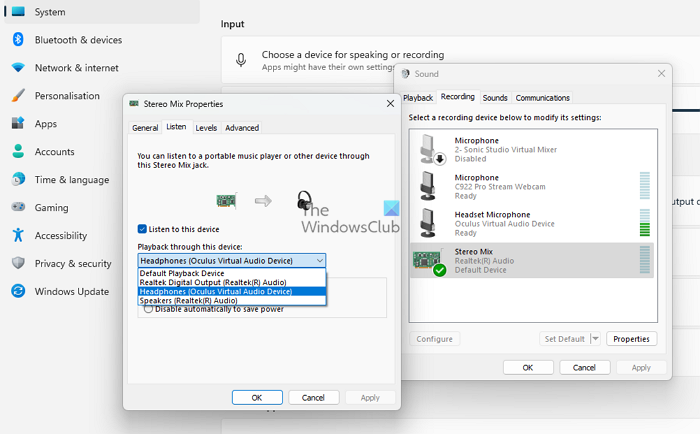
Task: Toggle Listen to this device checkbox
Action: point(142,229)
